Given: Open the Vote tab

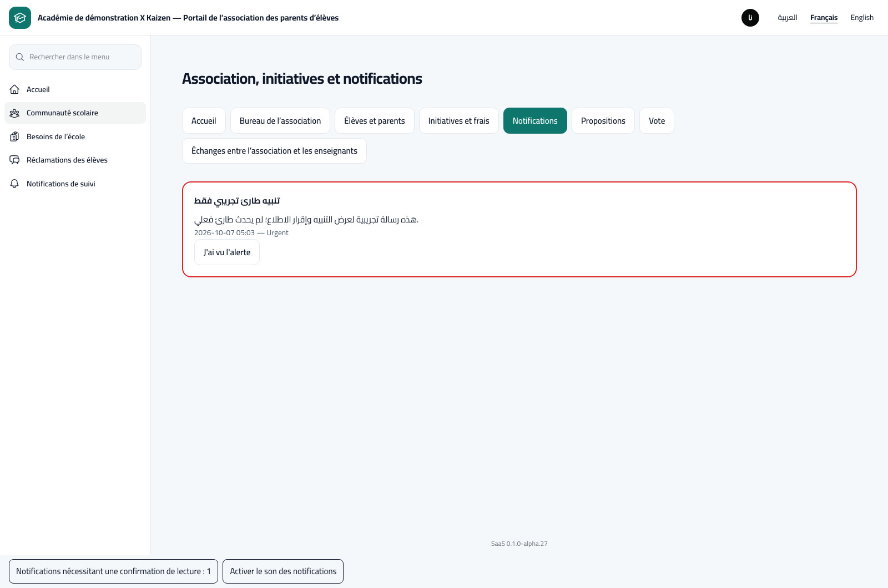Looking at the screenshot, I should click(x=657, y=121).
